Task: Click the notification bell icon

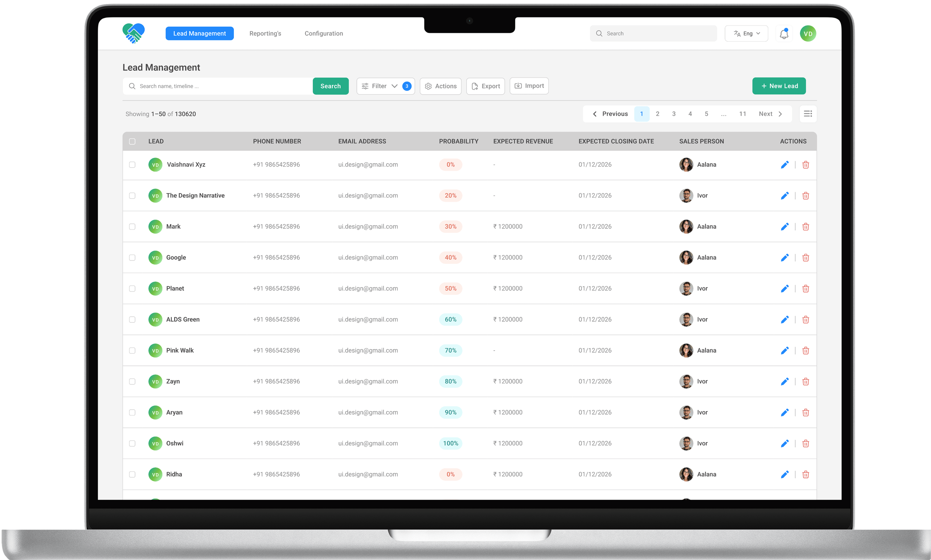Action: coord(784,34)
